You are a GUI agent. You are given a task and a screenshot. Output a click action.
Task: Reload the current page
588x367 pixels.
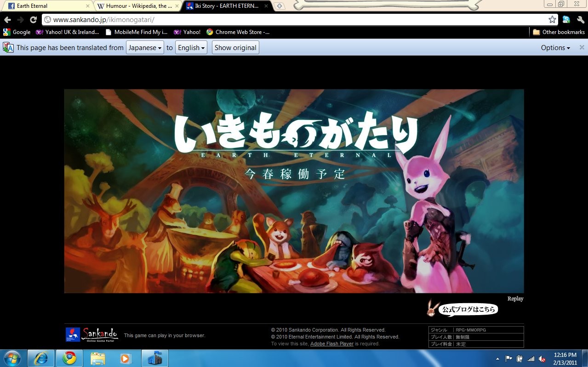tap(33, 20)
